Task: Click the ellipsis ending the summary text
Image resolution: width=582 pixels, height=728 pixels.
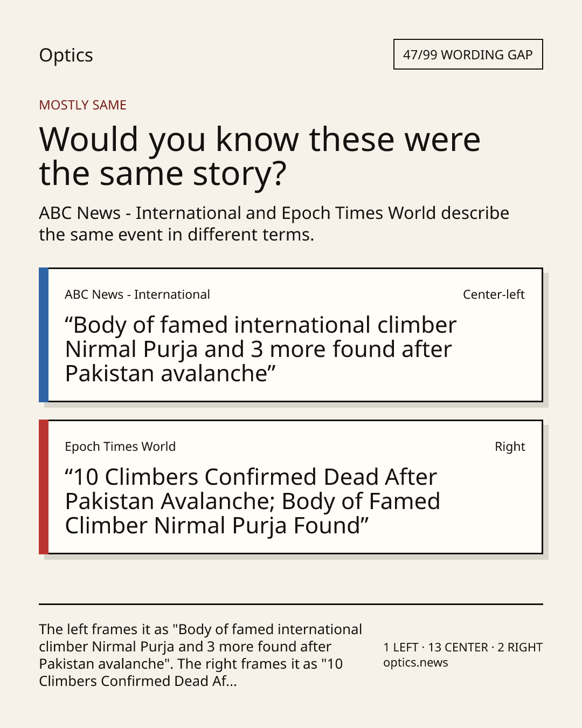Action: click(x=232, y=682)
